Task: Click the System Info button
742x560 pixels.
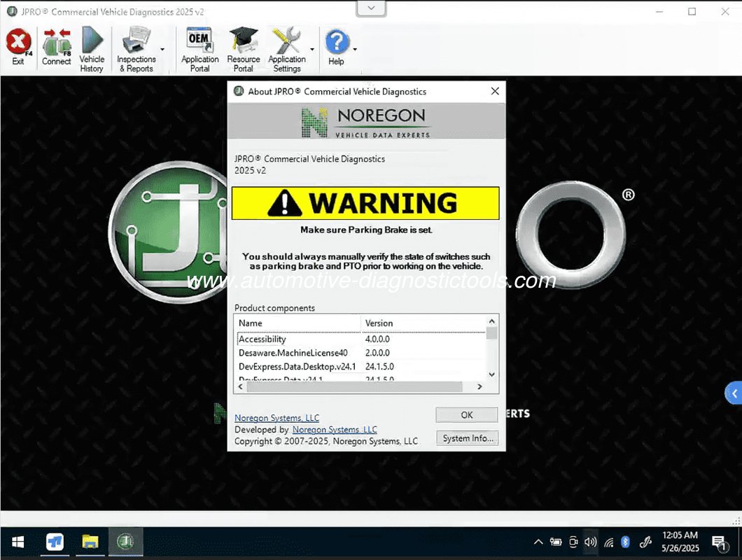Action: [466, 438]
